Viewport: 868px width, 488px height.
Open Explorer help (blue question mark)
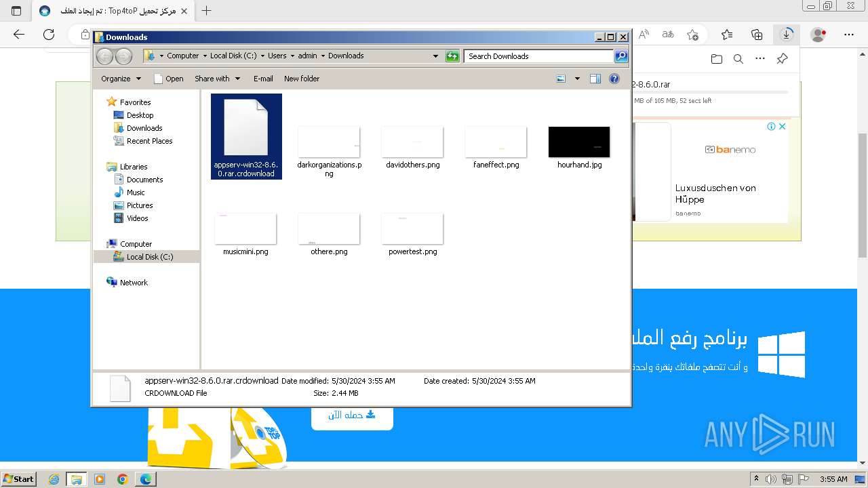pos(614,79)
